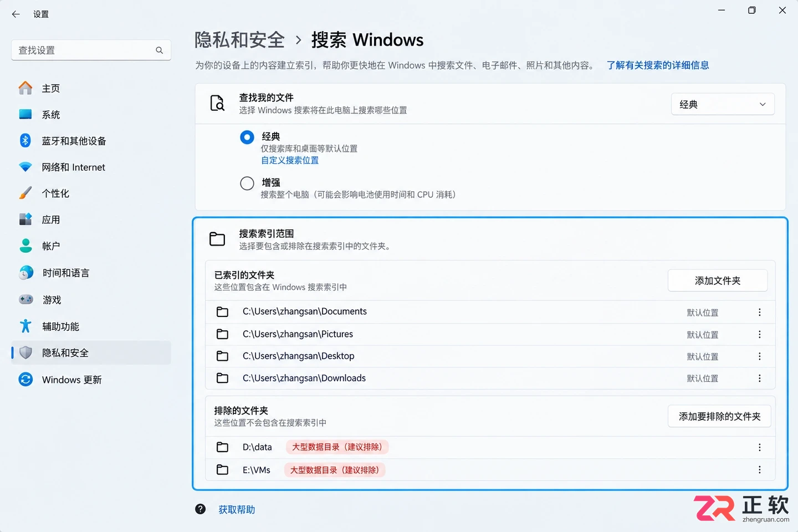The image size is (798, 532).
Task: Click the shield icon for 隐私和安全
Action: [x=25, y=352]
